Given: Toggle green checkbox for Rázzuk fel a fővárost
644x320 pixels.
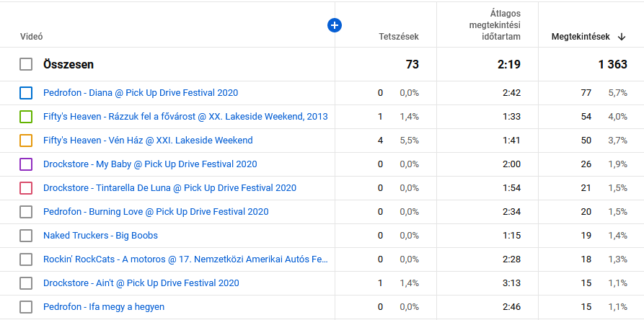Looking at the screenshot, I should pyautogui.click(x=26, y=117).
